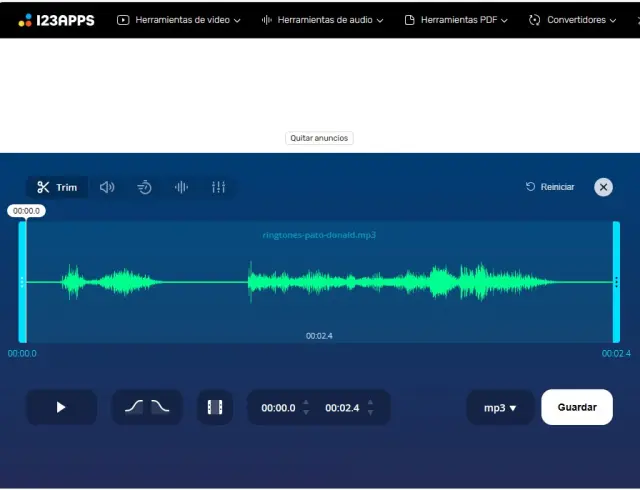Click the right trim handle on waveform
The image size is (640, 490).
point(616,282)
